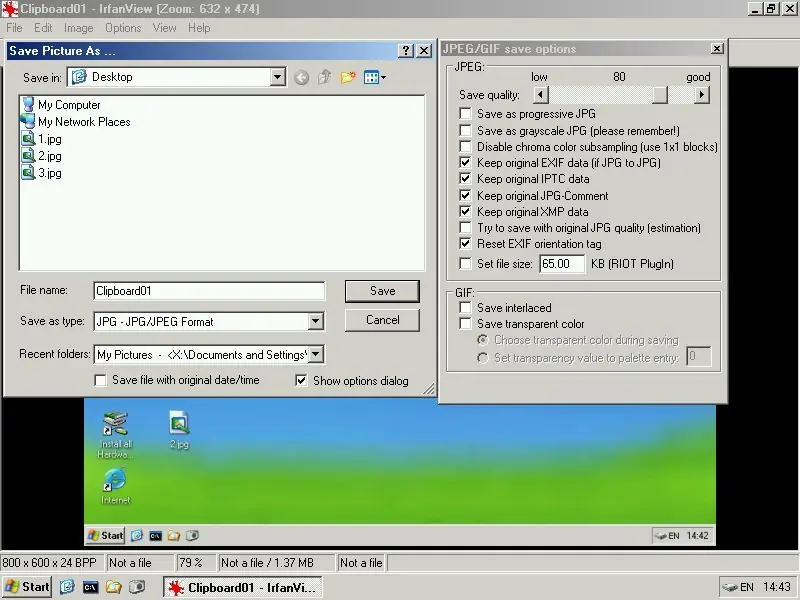Click the resize grip of Save dialog
This screenshot has width=800, height=600.
[x=429, y=389]
